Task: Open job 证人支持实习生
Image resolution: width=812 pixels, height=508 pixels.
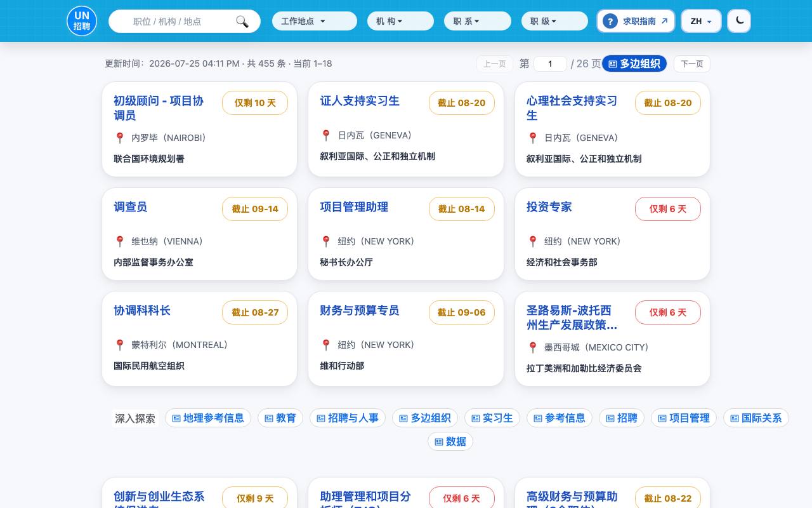Action: [360, 101]
